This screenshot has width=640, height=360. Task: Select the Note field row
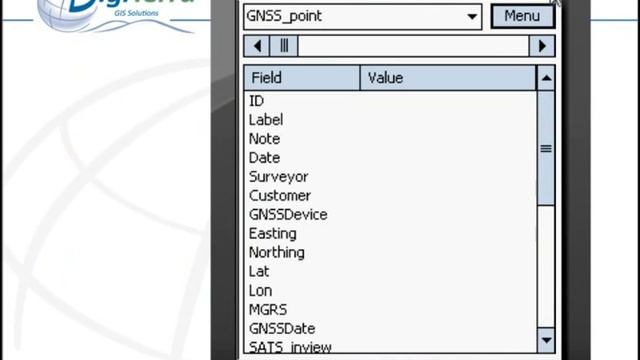391,139
